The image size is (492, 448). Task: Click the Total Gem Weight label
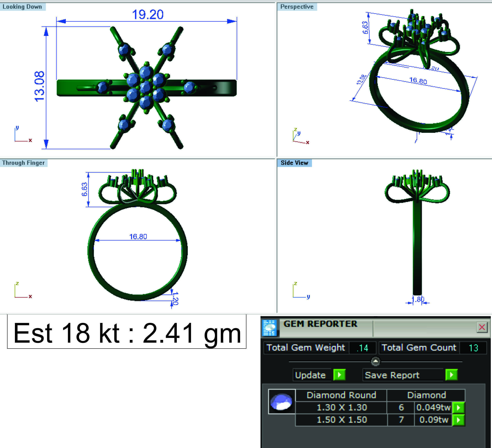click(306, 348)
